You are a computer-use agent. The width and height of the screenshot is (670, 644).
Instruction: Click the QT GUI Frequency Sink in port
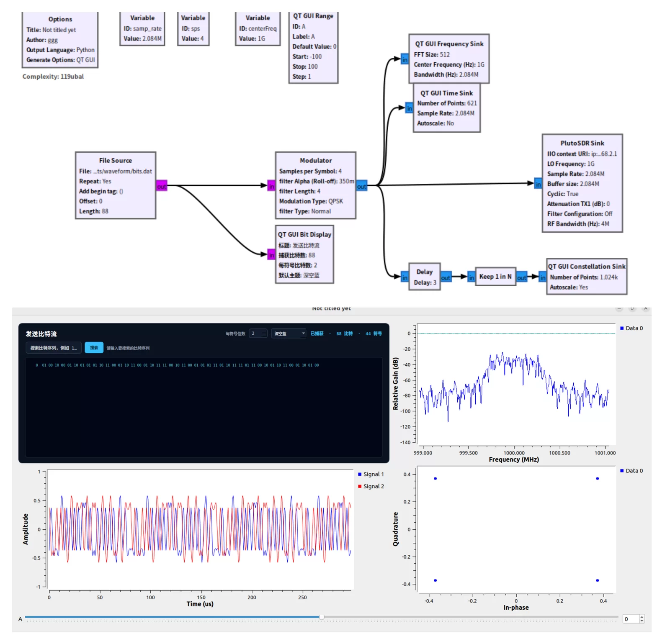(x=405, y=59)
